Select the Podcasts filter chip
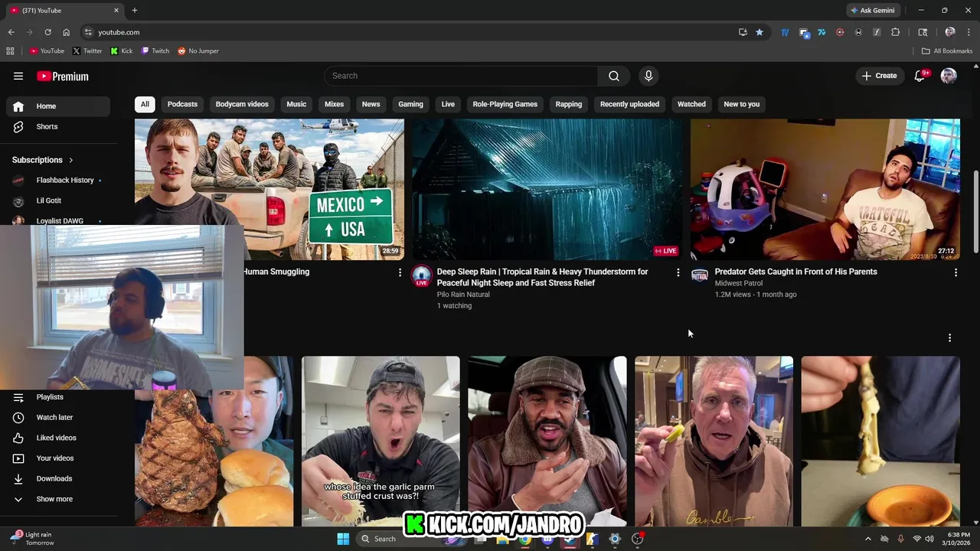This screenshot has width=980, height=551. tap(182, 104)
